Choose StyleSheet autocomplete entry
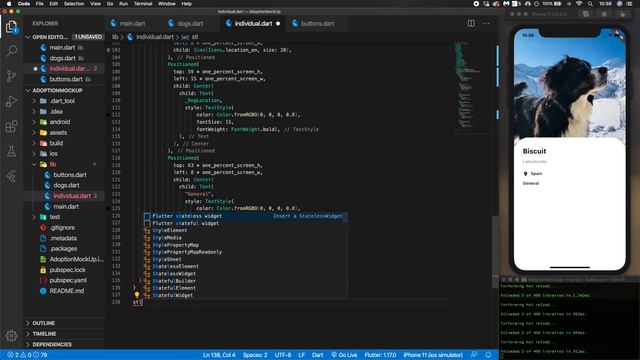Image resolution: width=640 pixels, height=360 pixels. click(245, 259)
